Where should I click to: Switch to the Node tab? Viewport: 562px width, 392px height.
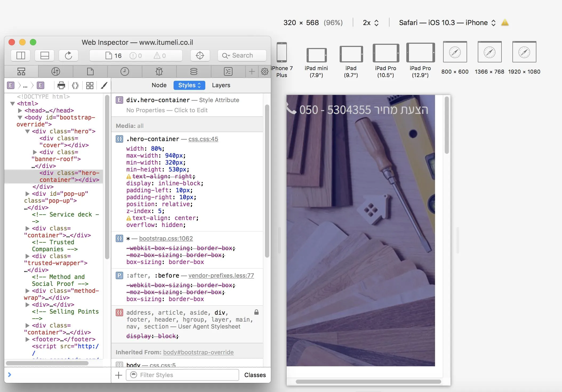[x=159, y=85]
